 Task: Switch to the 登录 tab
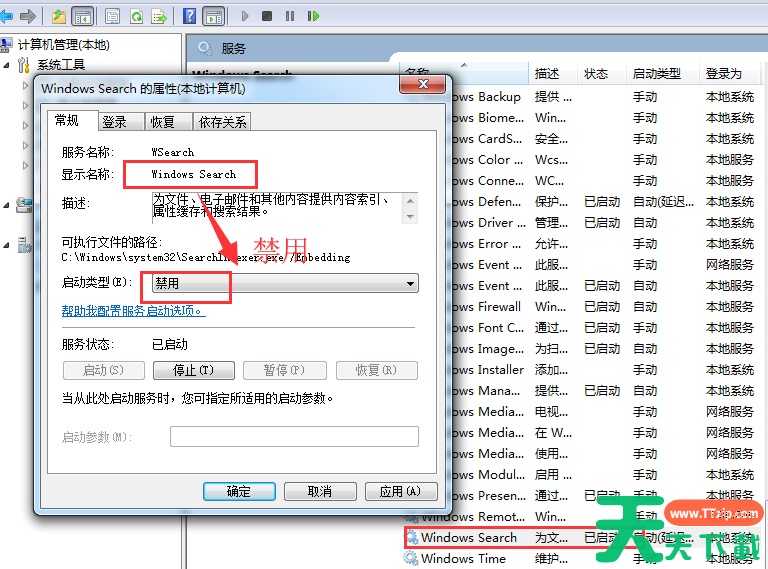121,121
